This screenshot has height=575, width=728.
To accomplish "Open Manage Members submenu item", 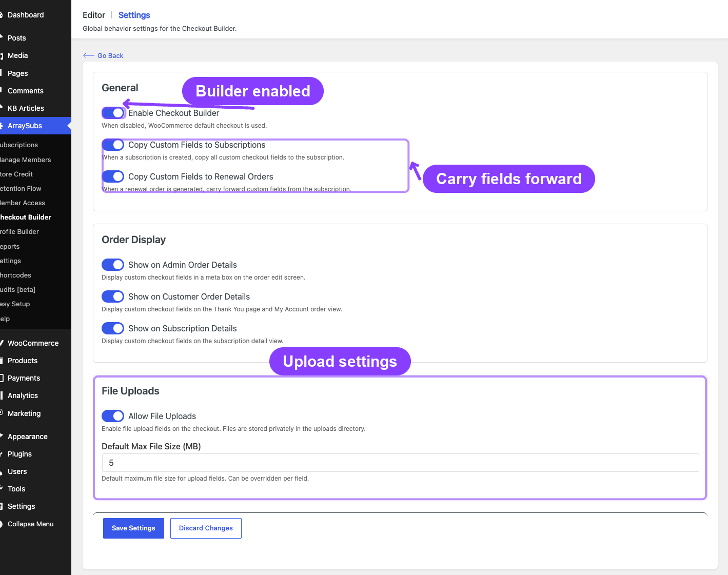I will point(35,160).
